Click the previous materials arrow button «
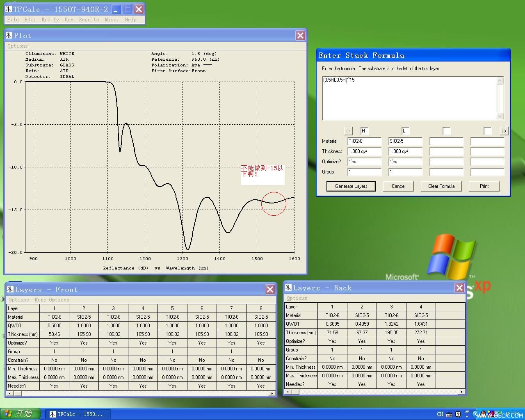The height and width of the screenshot is (420, 525). click(348, 131)
